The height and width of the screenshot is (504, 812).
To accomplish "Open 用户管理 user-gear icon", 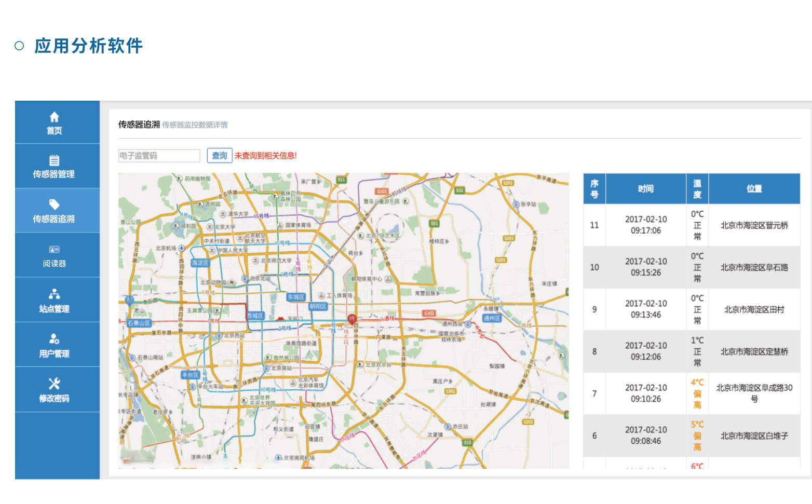I will coord(54,339).
